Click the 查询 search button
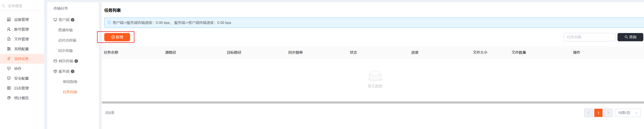The height and width of the screenshot is (129, 644). click(630, 37)
